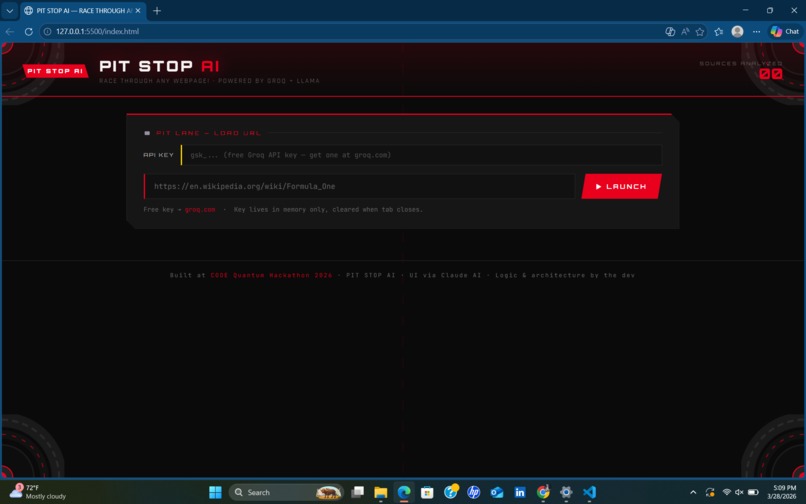Click the tracking prevention icon in toolbar
The height and width of the screenshot is (504, 806).
click(x=670, y=31)
